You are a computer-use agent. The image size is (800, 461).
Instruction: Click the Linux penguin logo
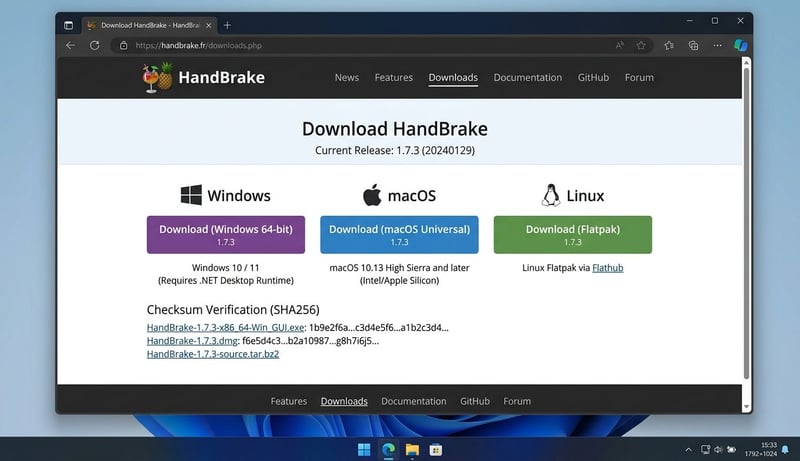pos(551,195)
